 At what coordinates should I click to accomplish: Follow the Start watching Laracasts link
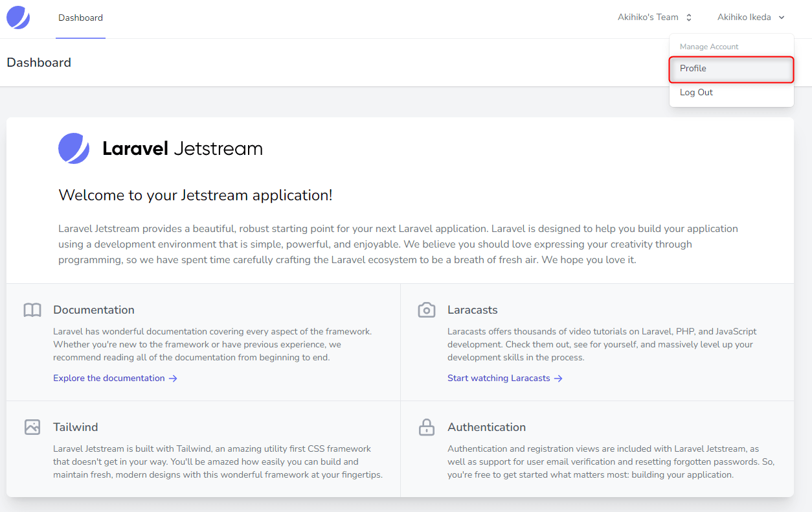click(x=499, y=378)
